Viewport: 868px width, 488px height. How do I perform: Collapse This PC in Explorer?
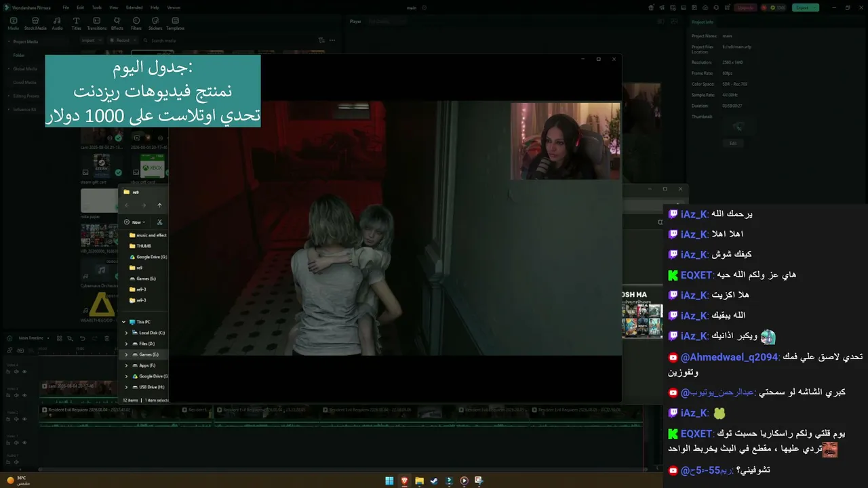123,322
